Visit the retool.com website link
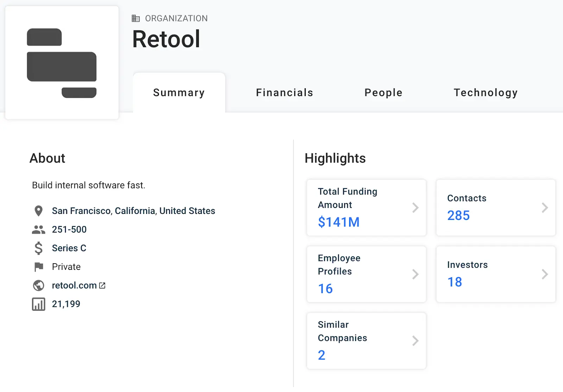This screenshot has width=563, height=392. click(x=74, y=285)
